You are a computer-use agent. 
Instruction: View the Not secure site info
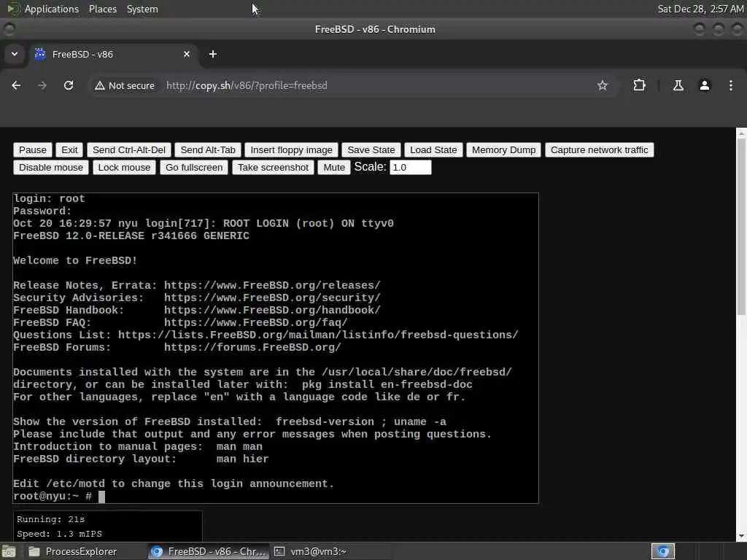pos(125,86)
